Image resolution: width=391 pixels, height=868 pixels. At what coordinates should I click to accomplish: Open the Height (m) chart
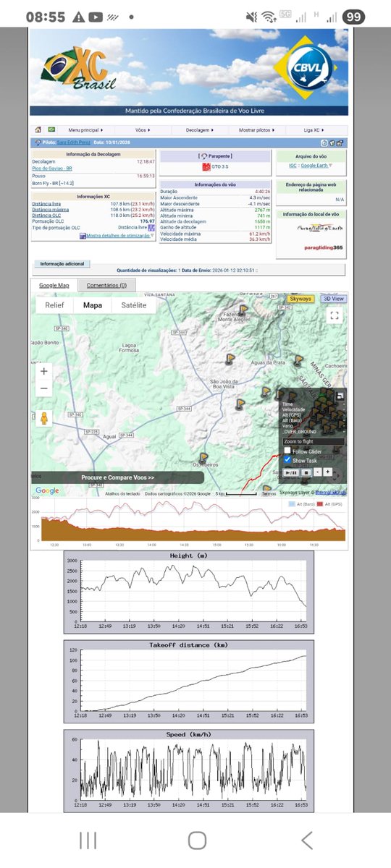tap(189, 592)
